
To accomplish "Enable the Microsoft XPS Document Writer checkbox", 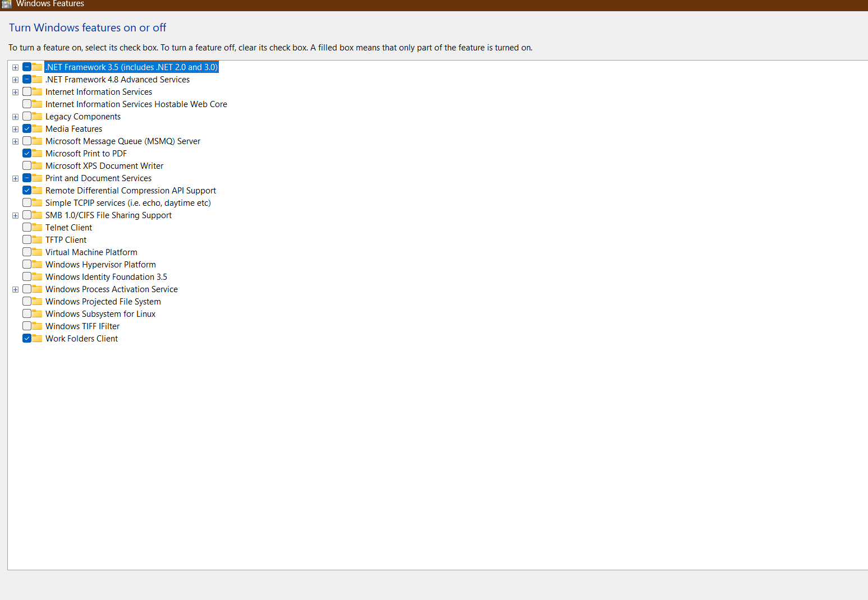I will pos(27,165).
